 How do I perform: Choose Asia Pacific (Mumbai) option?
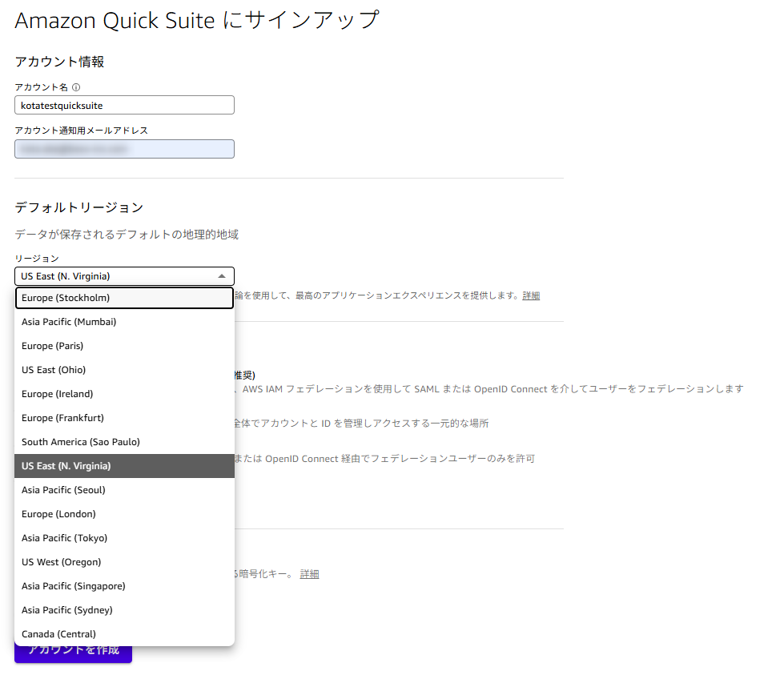point(124,322)
